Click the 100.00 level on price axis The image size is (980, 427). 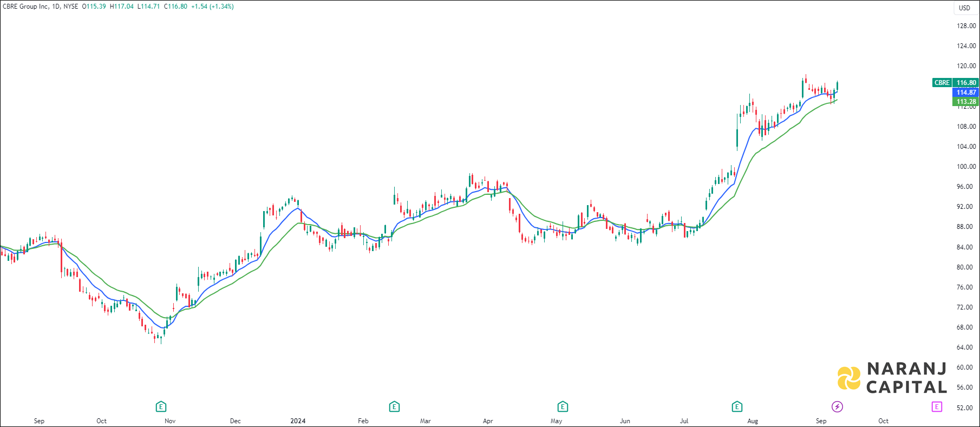pyautogui.click(x=966, y=167)
